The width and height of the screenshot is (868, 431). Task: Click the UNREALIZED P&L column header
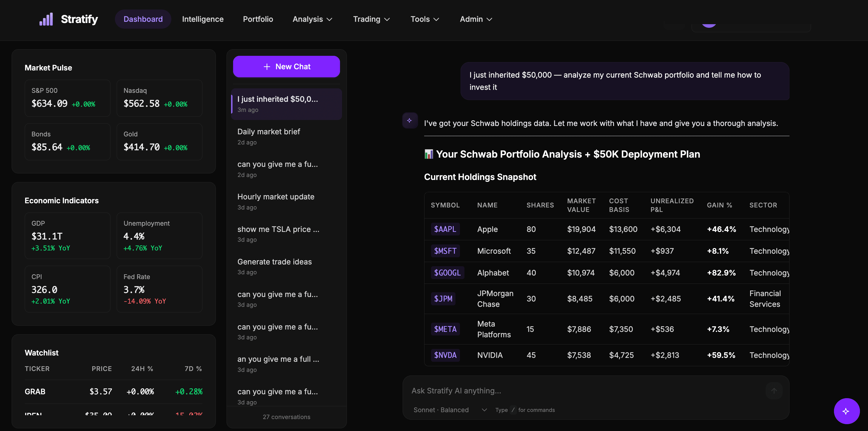(672, 205)
